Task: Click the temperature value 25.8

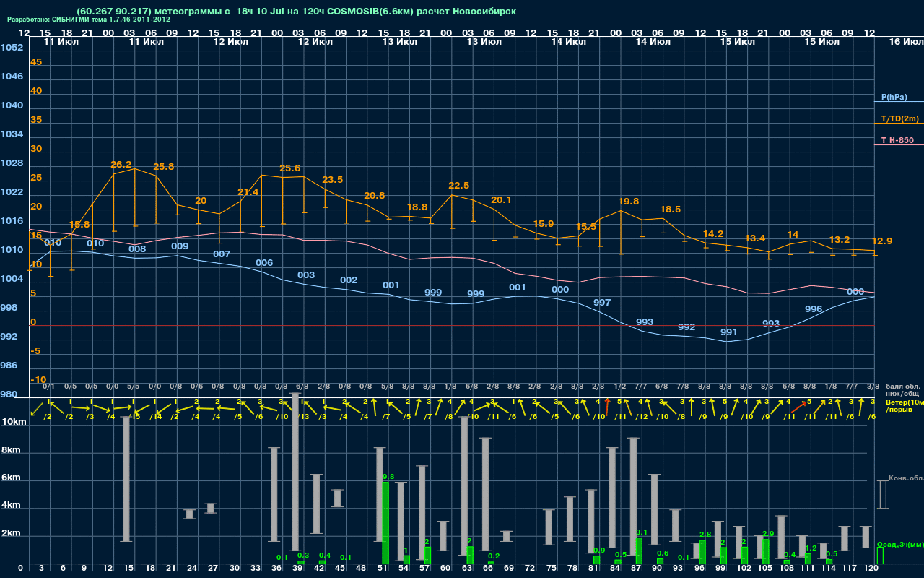Action: click(164, 166)
